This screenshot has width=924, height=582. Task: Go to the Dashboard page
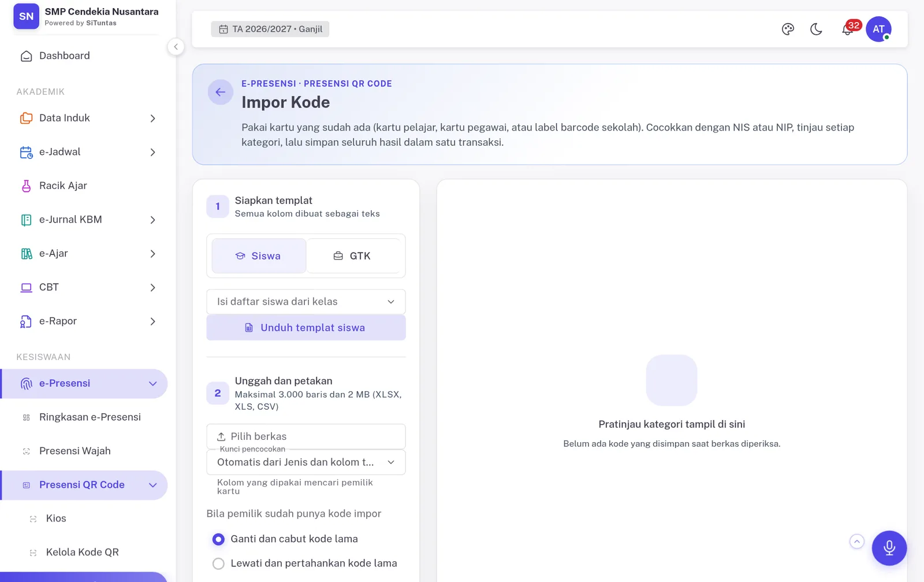(85, 55)
